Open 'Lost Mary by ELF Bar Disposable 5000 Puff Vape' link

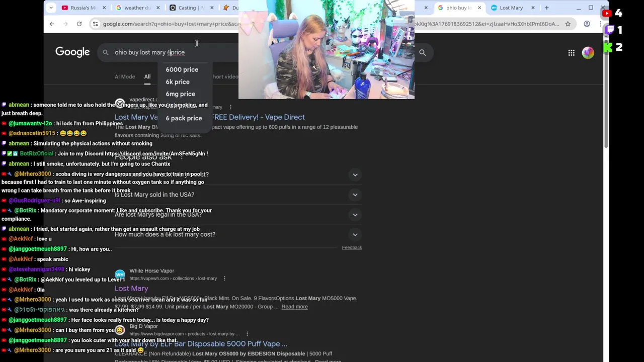coord(201,344)
